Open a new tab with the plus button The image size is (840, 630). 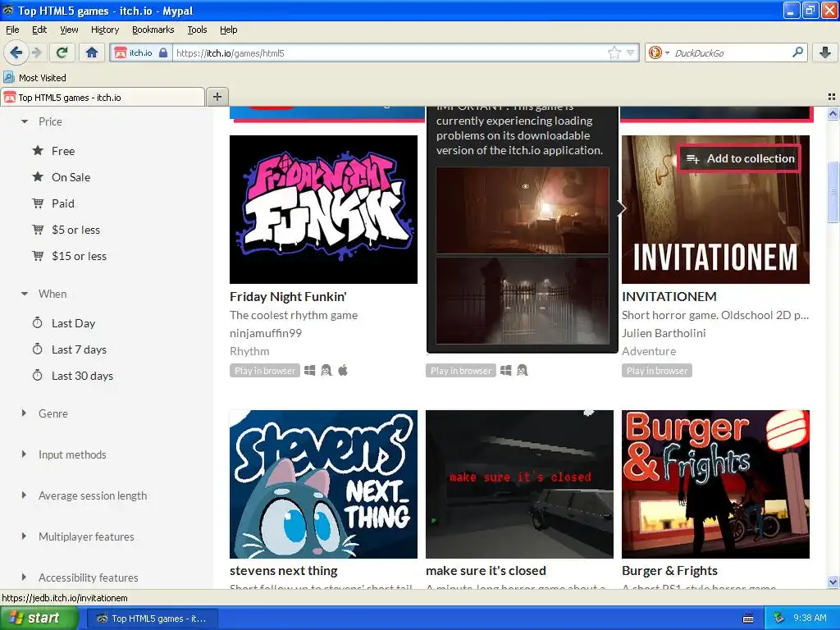[x=217, y=97]
